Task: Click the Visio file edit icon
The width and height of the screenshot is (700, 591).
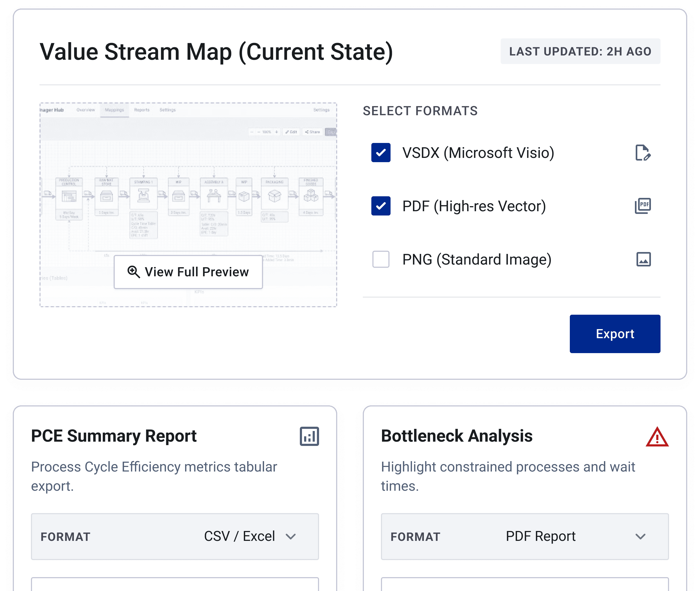Action: [x=643, y=153]
